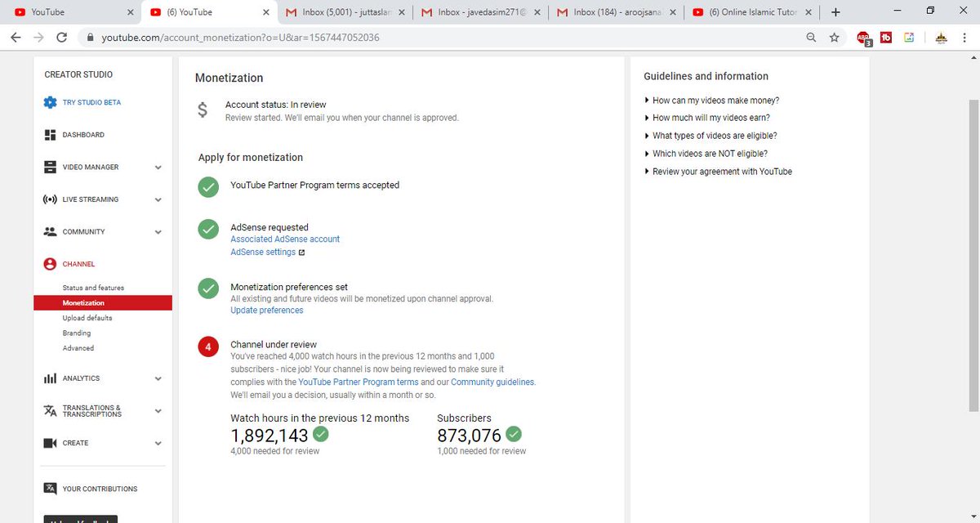Expand the Live Streaming section chevron

click(158, 199)
